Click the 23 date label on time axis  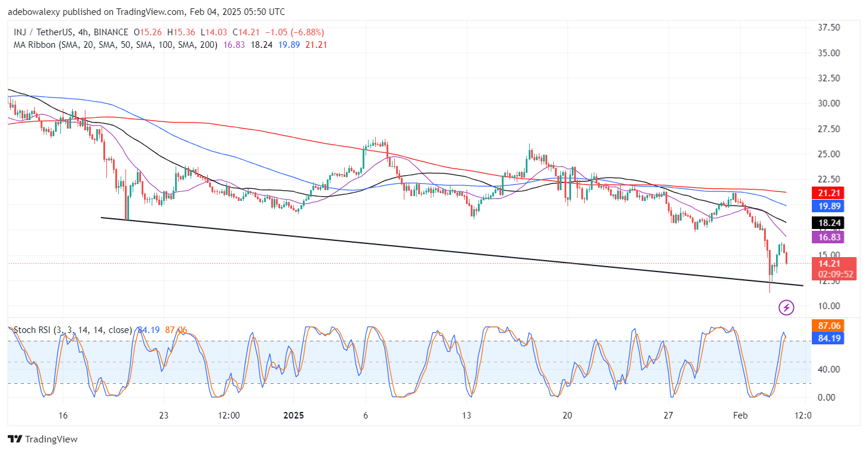pyautogui.click(x=164, y=416)
